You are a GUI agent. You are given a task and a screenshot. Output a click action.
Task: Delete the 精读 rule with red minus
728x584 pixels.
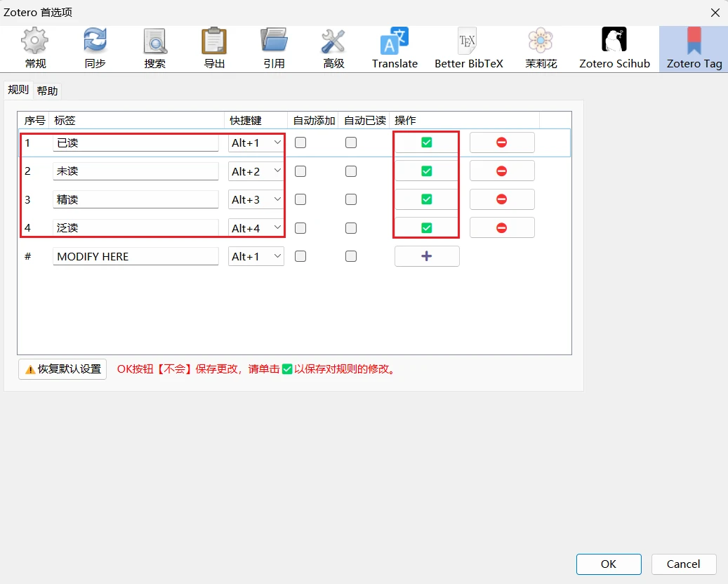(x=502, y=199)
